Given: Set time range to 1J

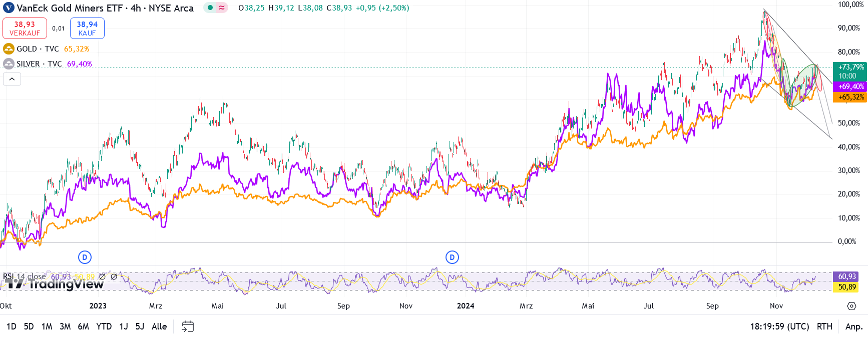Looking at the screenshot, I should click(x=124, y=326).
